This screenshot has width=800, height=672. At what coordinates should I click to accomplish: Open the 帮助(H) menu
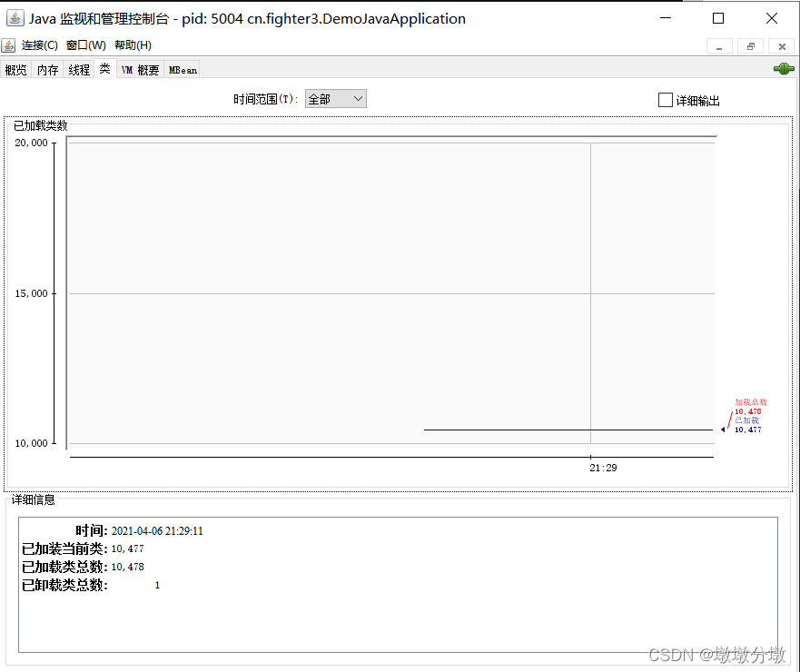[133, 45]
